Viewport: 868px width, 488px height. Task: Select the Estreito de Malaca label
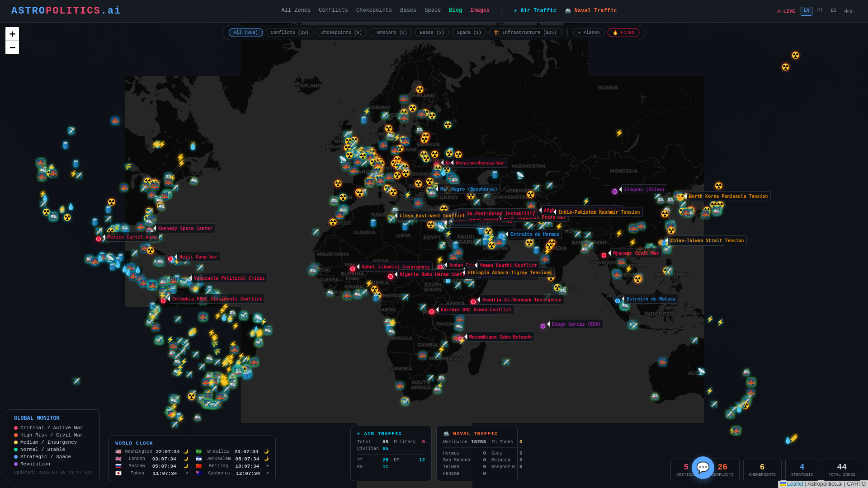coord(651,299)
